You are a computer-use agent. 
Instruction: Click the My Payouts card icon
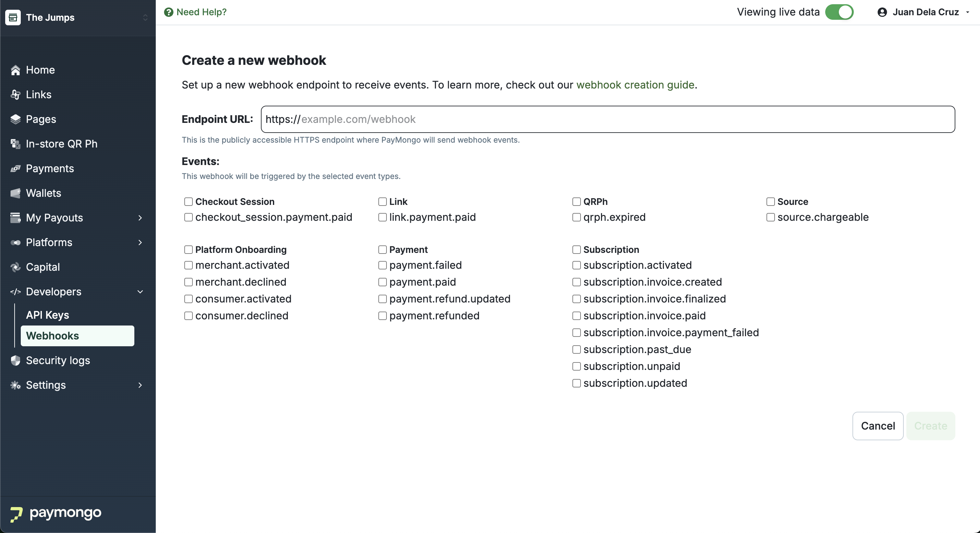(x=15, y=218)
